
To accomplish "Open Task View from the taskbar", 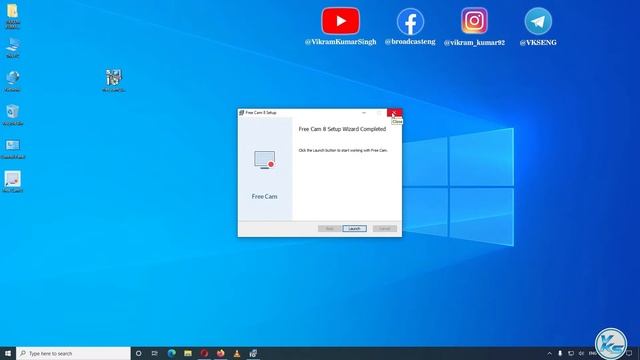I will coord(155,353).
